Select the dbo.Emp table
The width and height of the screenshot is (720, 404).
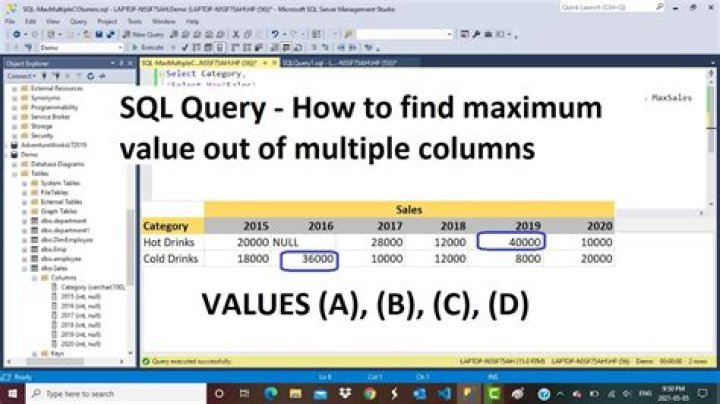pyautogui.click(x=54, y=249)
